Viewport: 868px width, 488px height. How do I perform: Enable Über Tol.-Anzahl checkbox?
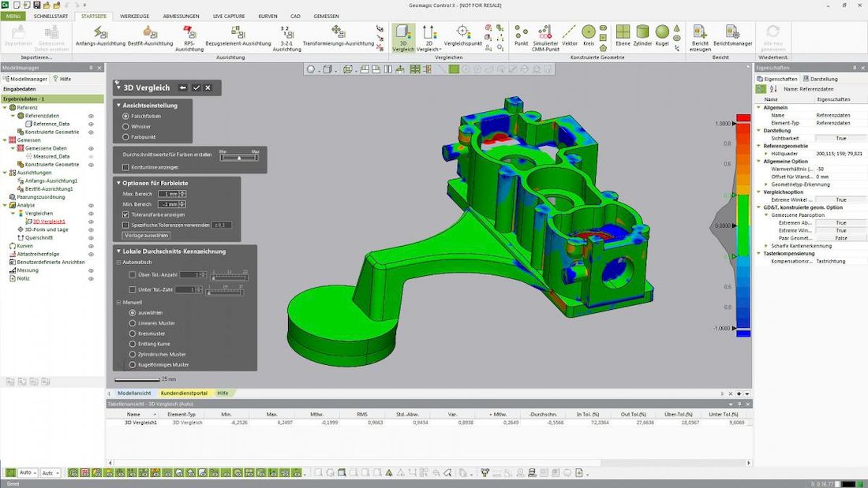point(133,274)
